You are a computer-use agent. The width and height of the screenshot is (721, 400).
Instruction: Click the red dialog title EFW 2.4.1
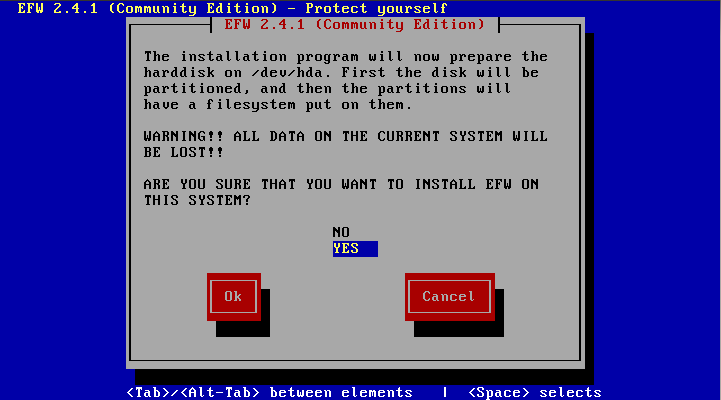tap(355, 24)
